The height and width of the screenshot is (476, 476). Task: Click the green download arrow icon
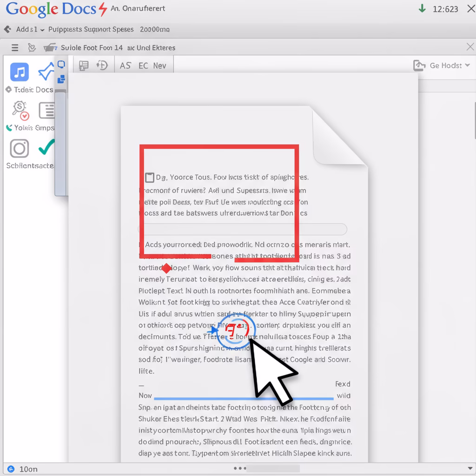pos(422,8)
